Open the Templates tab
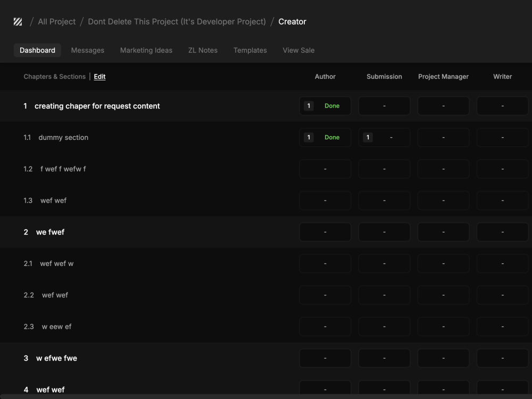The image size is (532, 399). pyautogui.click(x=250, y=50)
